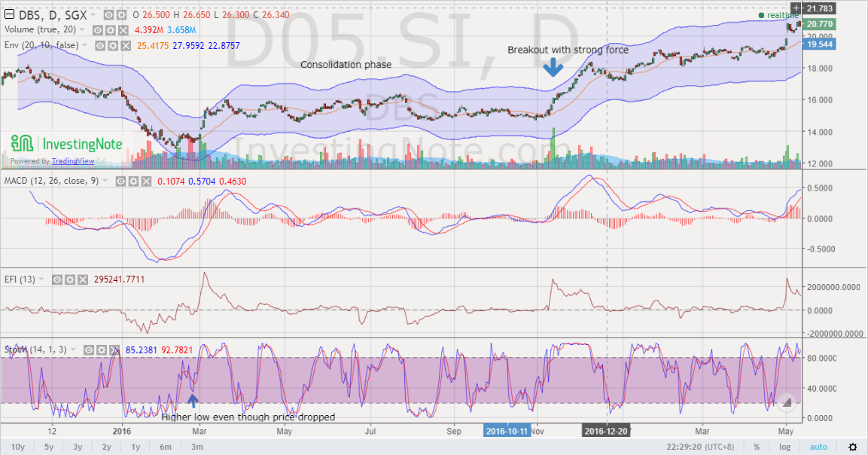This screenshot has width=868, height=455.
Task: Remove the MACD indicator with its X icon
Action: coord(145,181)
